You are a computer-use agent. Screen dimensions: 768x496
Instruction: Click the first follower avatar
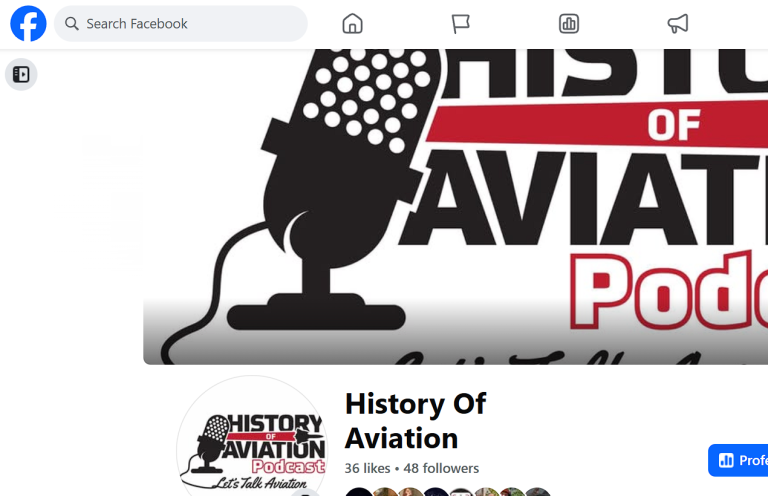359,492
